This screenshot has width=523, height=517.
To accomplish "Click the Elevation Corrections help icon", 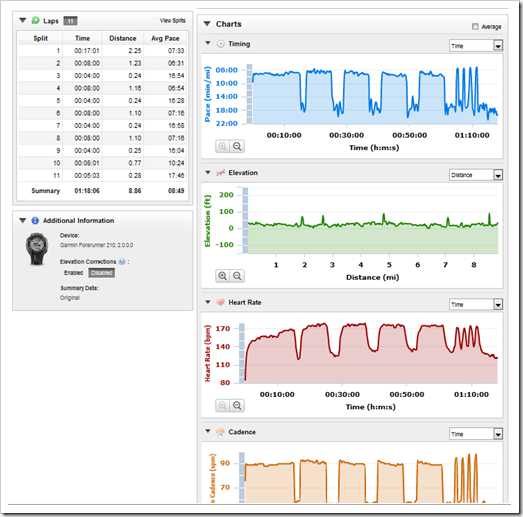I will click(122, 262).
